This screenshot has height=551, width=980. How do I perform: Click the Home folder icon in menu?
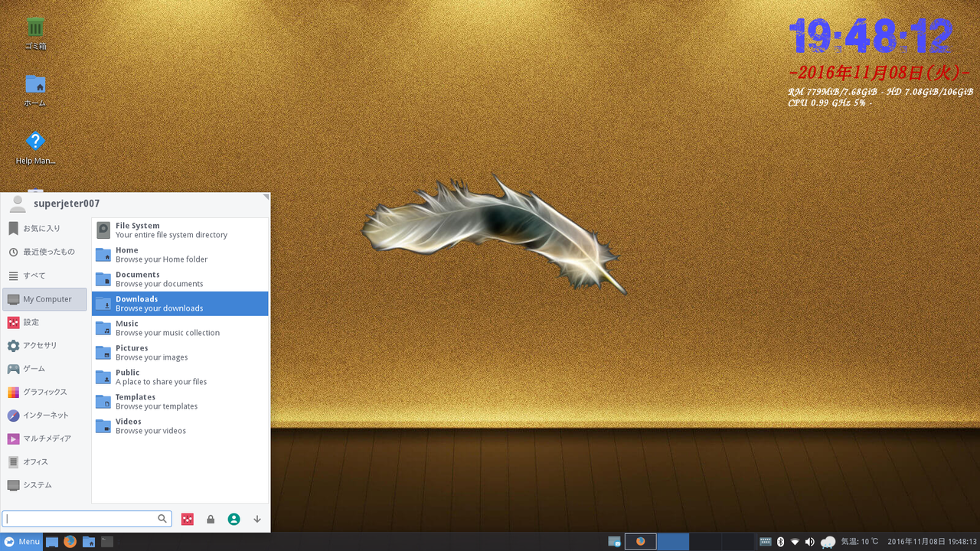(x=103, y=255)
